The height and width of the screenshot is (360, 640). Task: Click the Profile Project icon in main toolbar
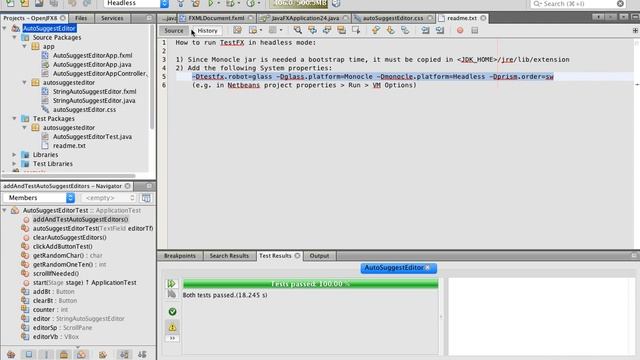click(x=250, y=3)
